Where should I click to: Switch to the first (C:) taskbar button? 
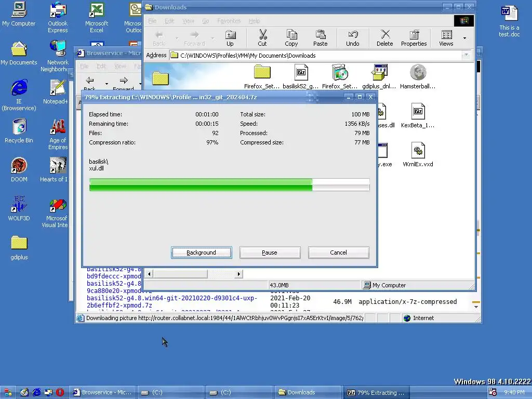(170, 393)
